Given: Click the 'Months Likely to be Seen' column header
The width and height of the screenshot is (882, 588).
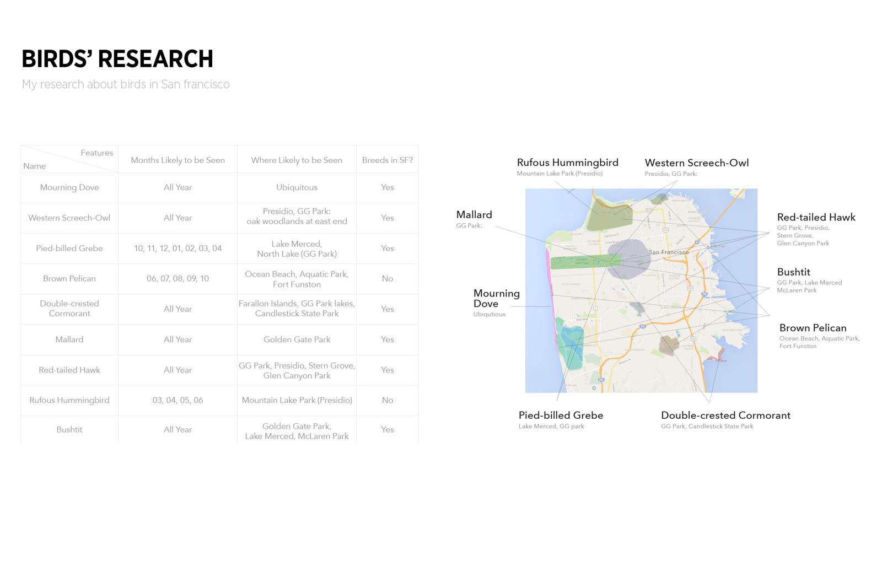Looking at the screenshot, I should (178, 160).
